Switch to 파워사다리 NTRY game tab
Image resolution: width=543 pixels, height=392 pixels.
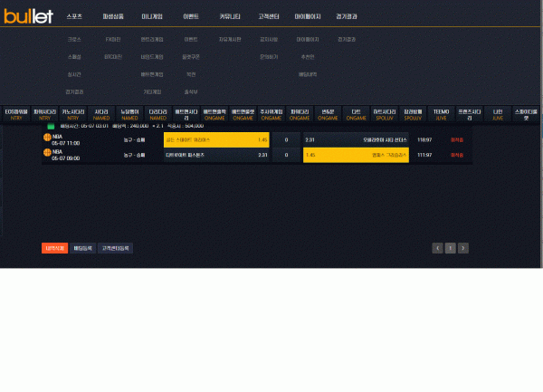[x=44, y=115]
